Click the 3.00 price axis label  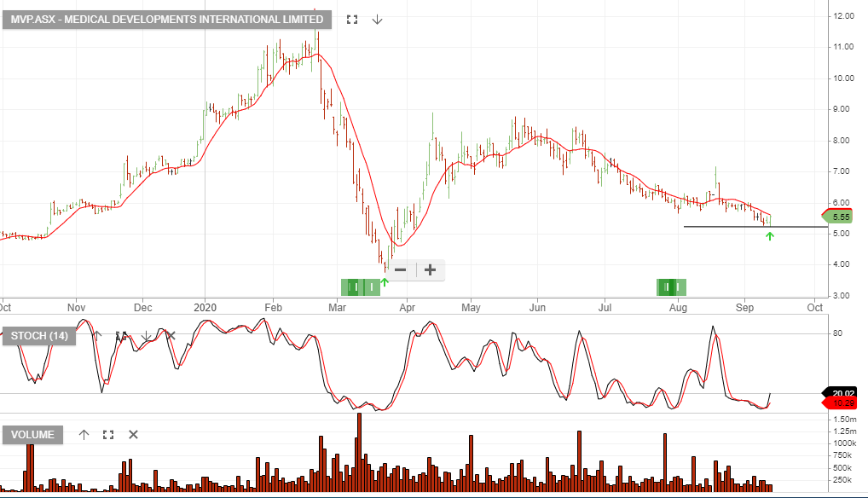coord(842,296)
